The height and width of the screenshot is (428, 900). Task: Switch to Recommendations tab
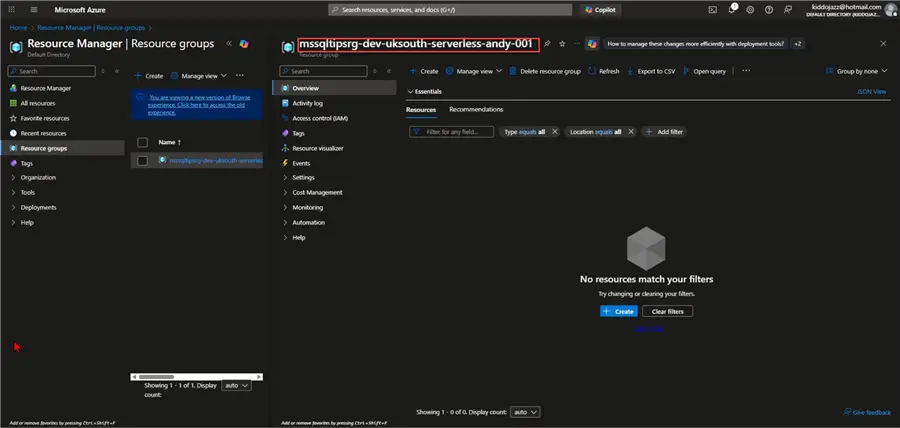tap(476, 110)
